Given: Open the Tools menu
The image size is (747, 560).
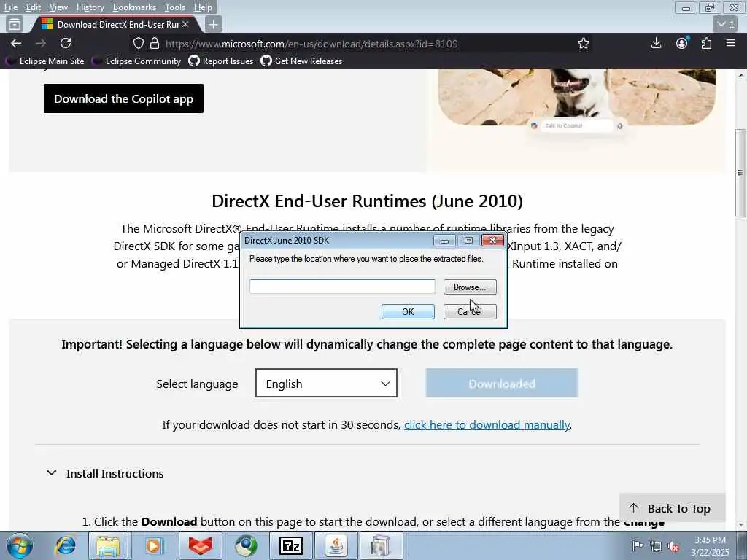Looking at the screenshot, I should click(175, 7).
